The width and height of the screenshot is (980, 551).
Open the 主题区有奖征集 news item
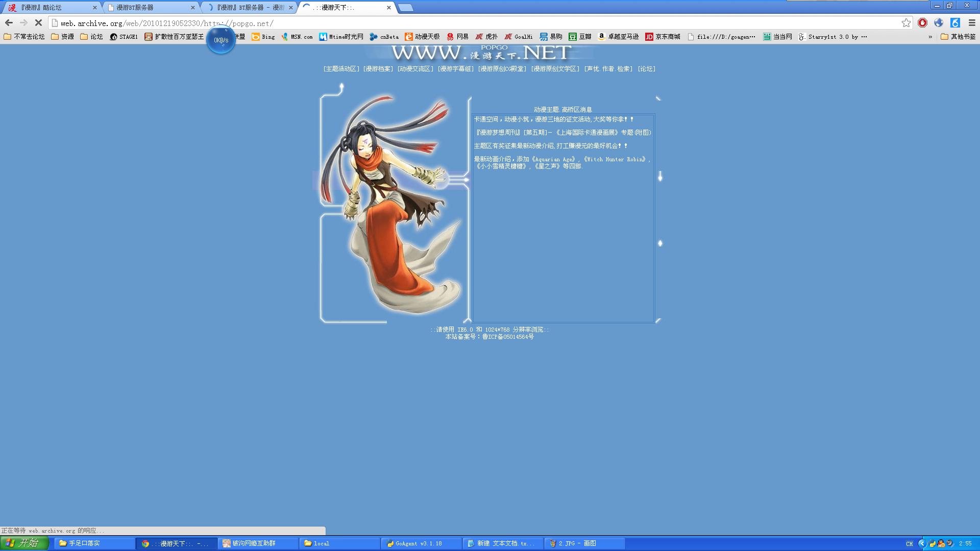(x=551, y=146)
